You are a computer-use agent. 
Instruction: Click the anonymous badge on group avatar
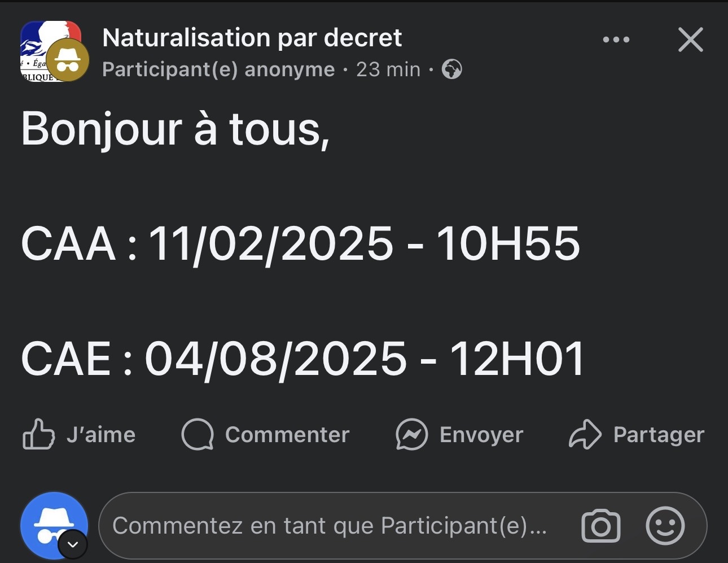68,60
